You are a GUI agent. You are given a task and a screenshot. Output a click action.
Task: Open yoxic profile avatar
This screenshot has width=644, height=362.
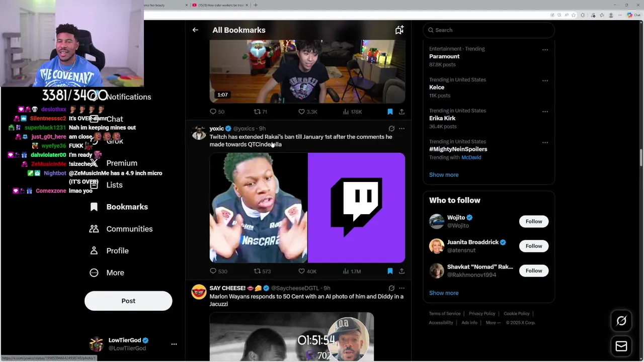click(199, 132)
